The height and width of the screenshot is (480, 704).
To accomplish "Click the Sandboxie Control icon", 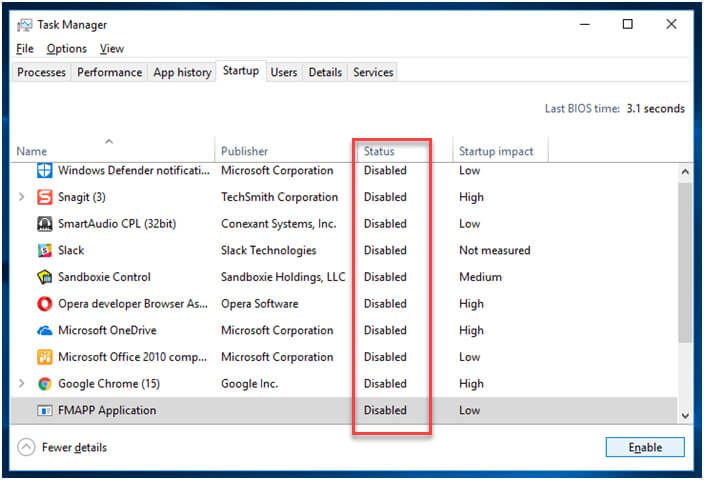I will (44, 277).
